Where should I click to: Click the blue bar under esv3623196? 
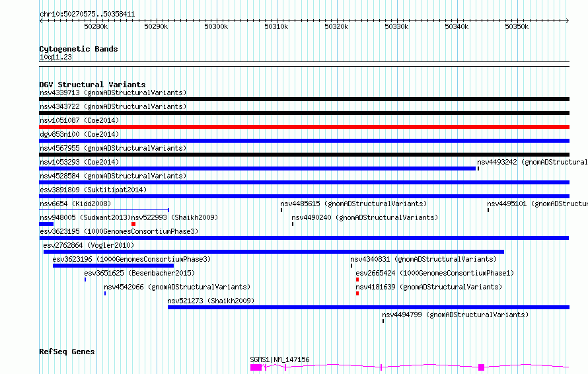[x=113, y=266]
